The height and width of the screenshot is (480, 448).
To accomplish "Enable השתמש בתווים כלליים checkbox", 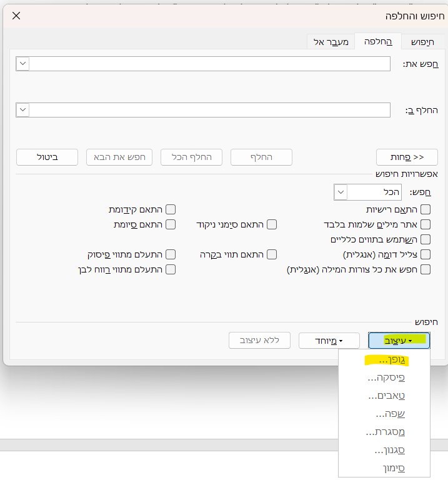I will point(426,239).
